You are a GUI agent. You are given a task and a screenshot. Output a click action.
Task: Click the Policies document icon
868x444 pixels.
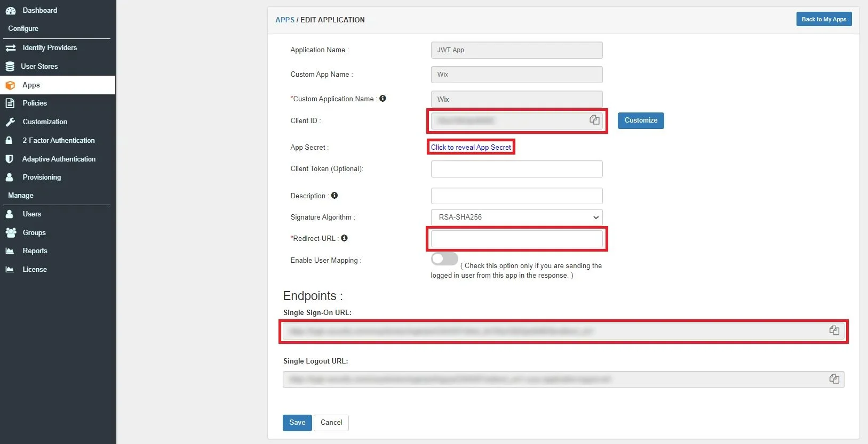click(x=10, y=103)
